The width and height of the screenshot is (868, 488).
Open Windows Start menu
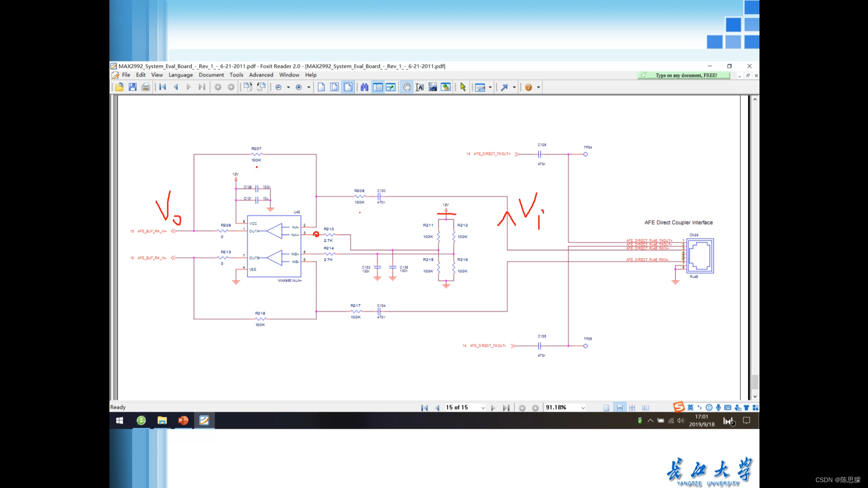pyautogui.click(x=119, y=421)
